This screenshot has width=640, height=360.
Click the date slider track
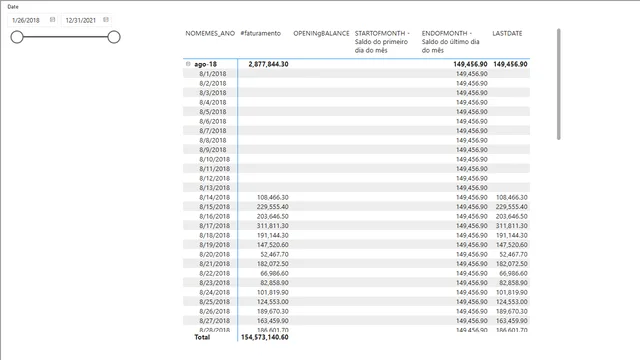[65, 37]
